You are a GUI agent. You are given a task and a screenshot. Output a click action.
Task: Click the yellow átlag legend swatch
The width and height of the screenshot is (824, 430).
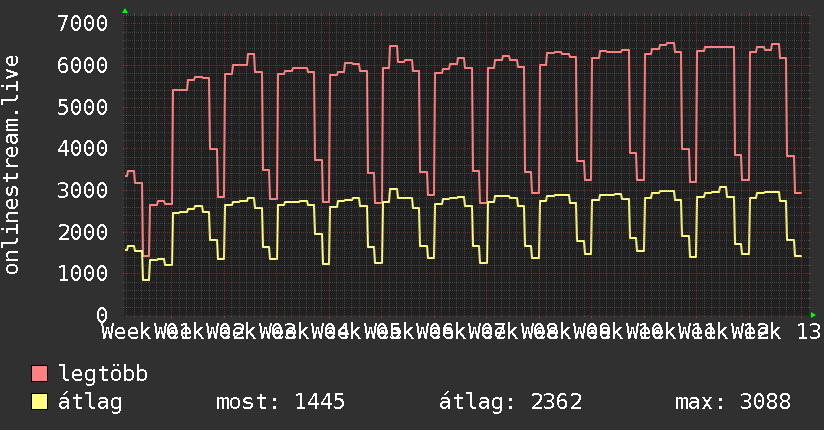pos(39,402)
